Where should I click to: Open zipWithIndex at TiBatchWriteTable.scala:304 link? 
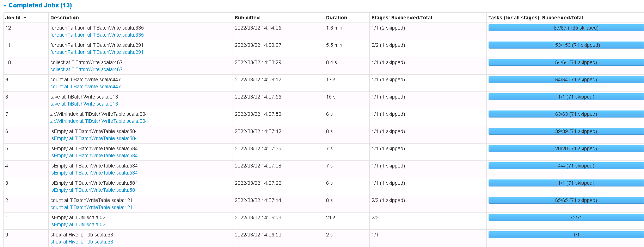point(99,121)
